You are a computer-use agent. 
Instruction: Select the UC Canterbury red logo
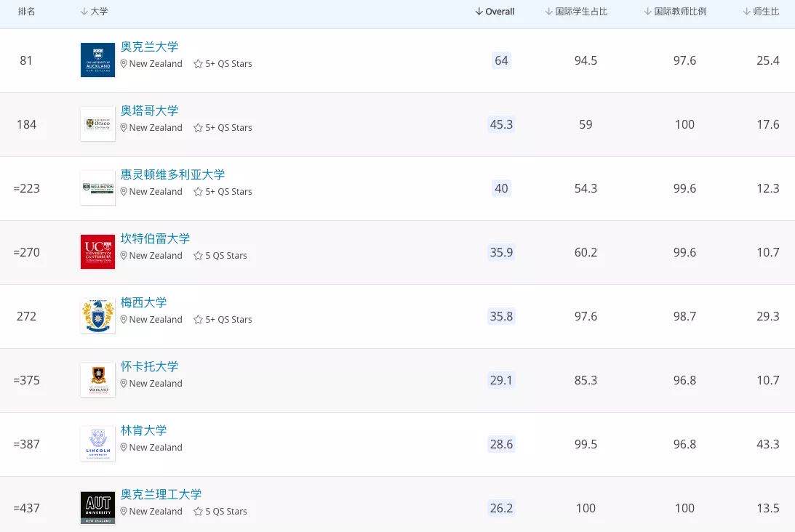[98, 251]
